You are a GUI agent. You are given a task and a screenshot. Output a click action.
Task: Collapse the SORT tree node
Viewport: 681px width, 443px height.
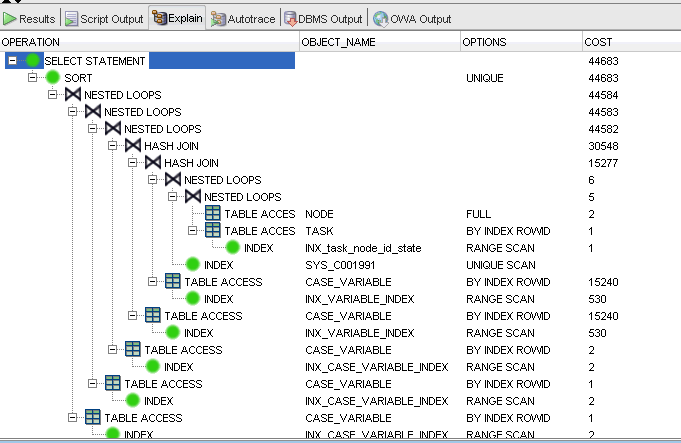[x=32, y=78]
